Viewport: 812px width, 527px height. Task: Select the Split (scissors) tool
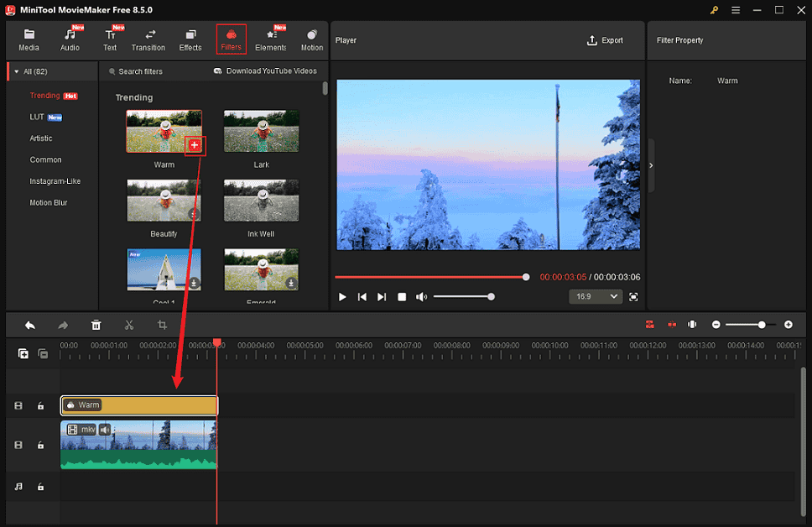[129, 325]
